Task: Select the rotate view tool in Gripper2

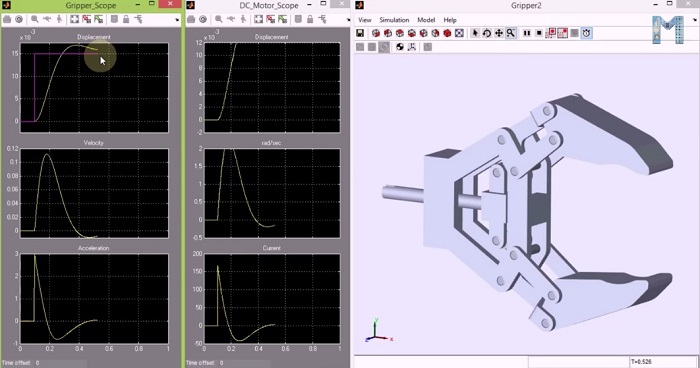Action: pos(487,33)
